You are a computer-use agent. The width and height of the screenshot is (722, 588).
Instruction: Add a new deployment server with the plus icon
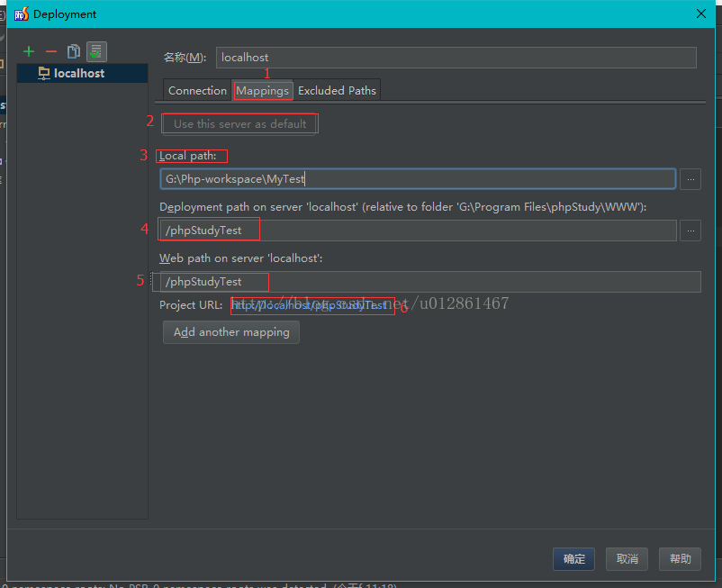click(29, 52)
